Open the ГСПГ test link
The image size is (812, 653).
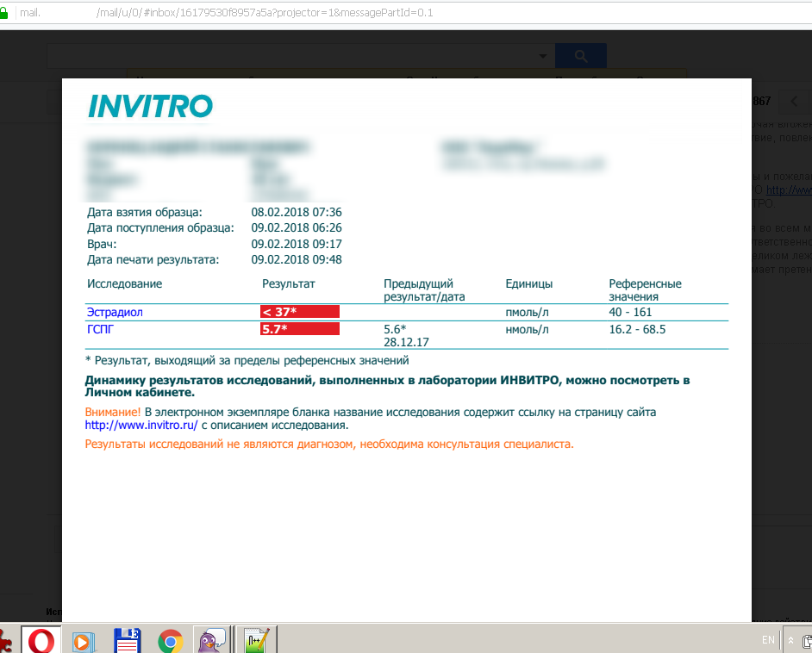pyautogui.click(x=100, y=329)
